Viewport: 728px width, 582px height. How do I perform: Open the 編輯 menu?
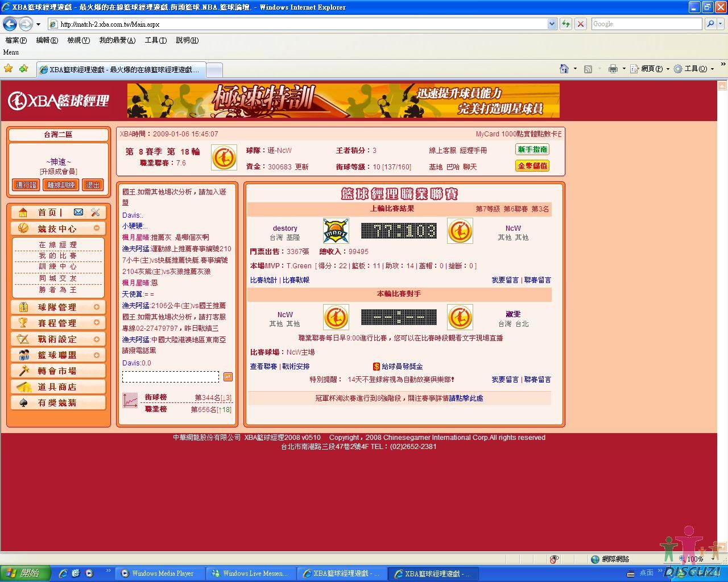pos(47,40)
